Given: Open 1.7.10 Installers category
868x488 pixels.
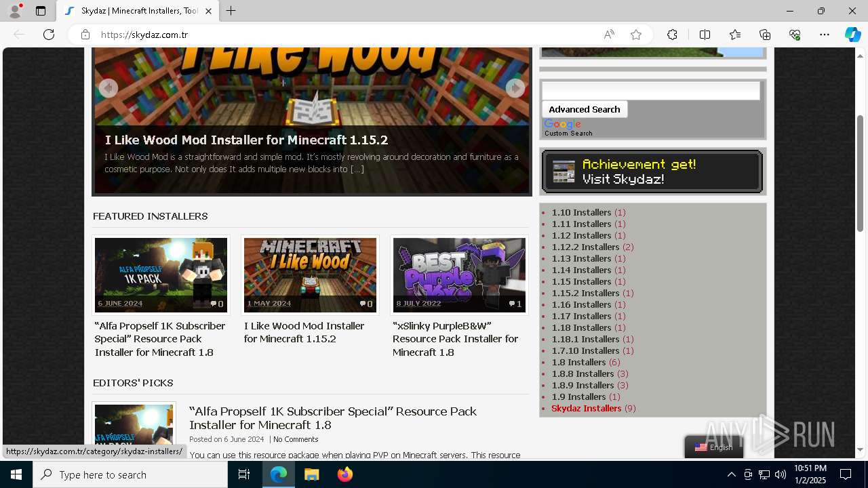Looking at the screenshot, I should point(585,350).
